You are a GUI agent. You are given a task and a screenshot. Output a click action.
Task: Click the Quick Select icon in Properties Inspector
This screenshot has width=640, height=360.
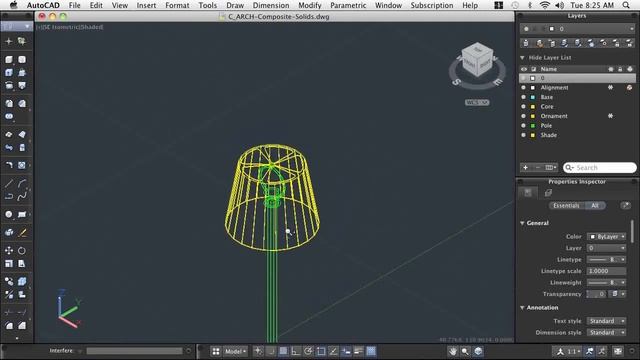(625, 205)
